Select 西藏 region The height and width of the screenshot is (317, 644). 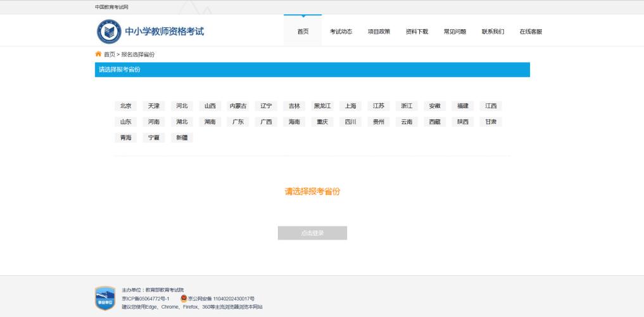click(434, 122)
